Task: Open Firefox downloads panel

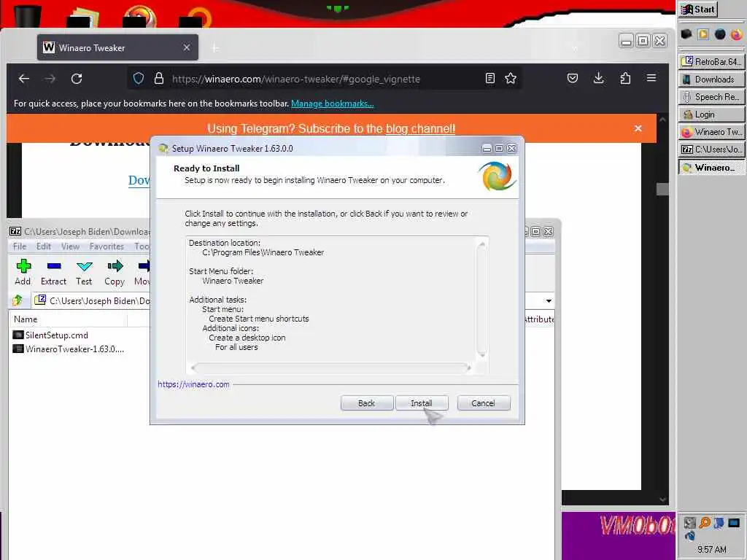Action: tap(599, 78)
